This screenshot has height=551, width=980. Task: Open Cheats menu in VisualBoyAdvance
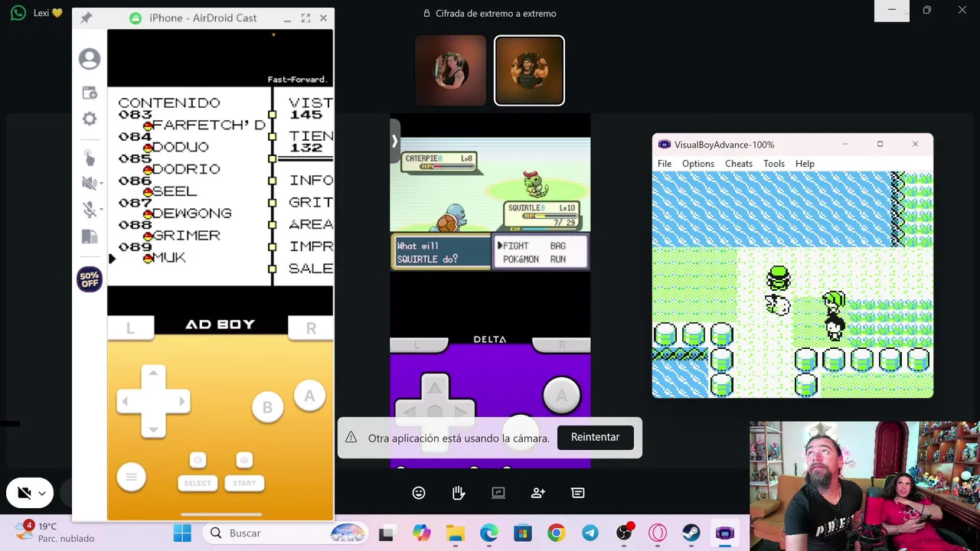point(739,164)
